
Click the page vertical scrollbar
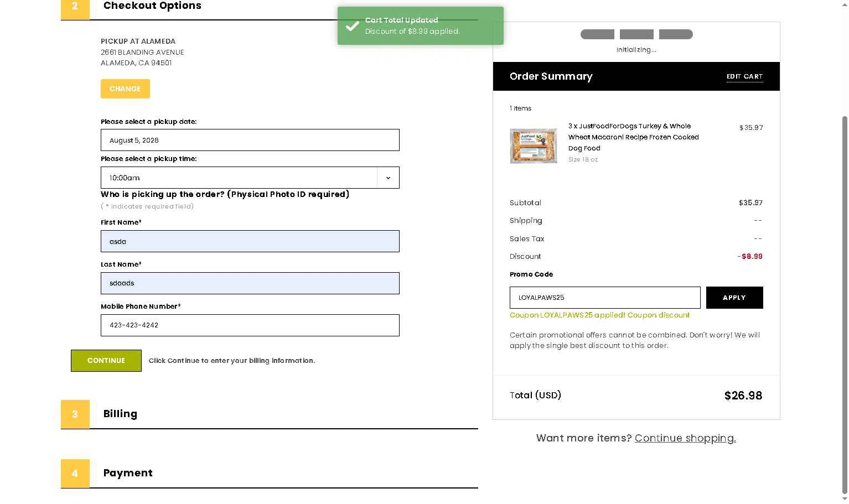(x=845, y=304)
